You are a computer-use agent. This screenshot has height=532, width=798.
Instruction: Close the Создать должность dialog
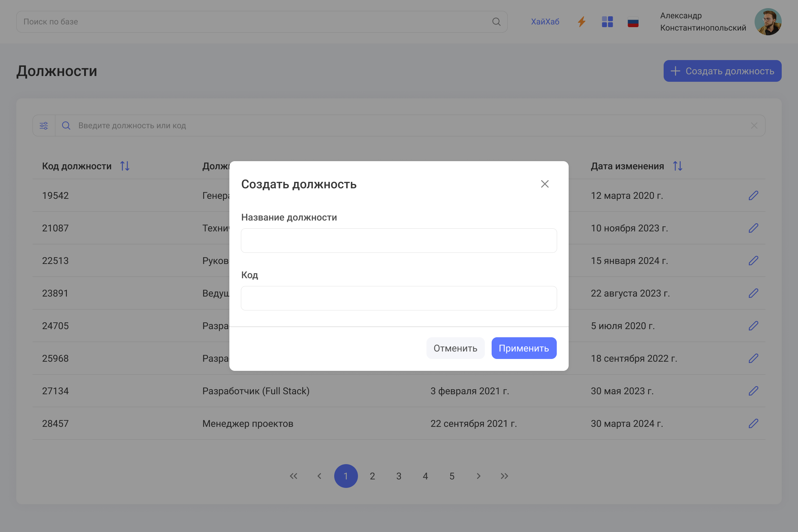click(x=545, y=184)
